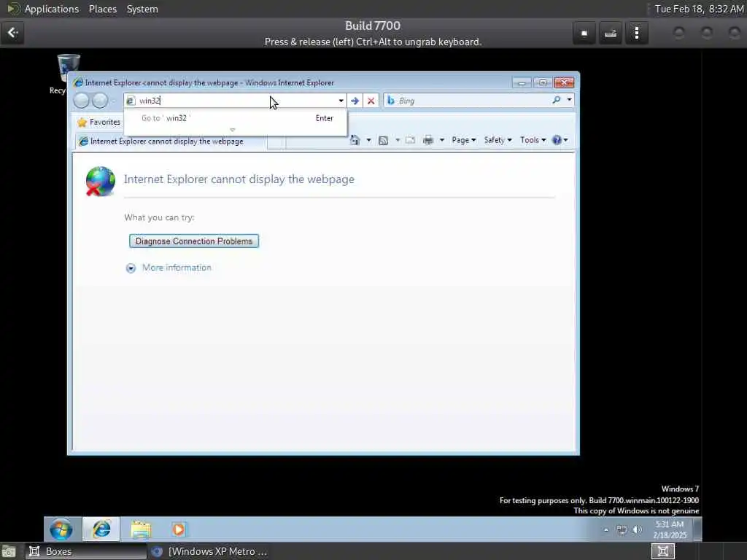Click the taskbar clock showing 5:31 AM
Screen dimensions: 747x560
(x=670, y=529)
